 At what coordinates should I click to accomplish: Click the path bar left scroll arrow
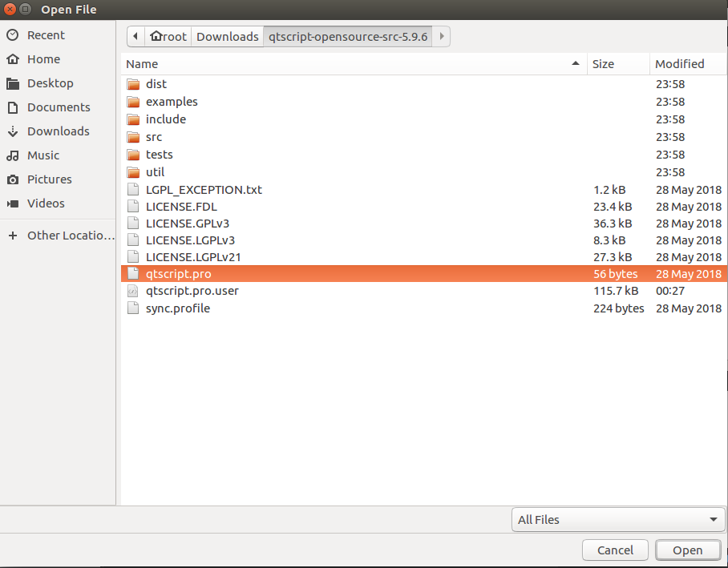click(x=135, y=37)
